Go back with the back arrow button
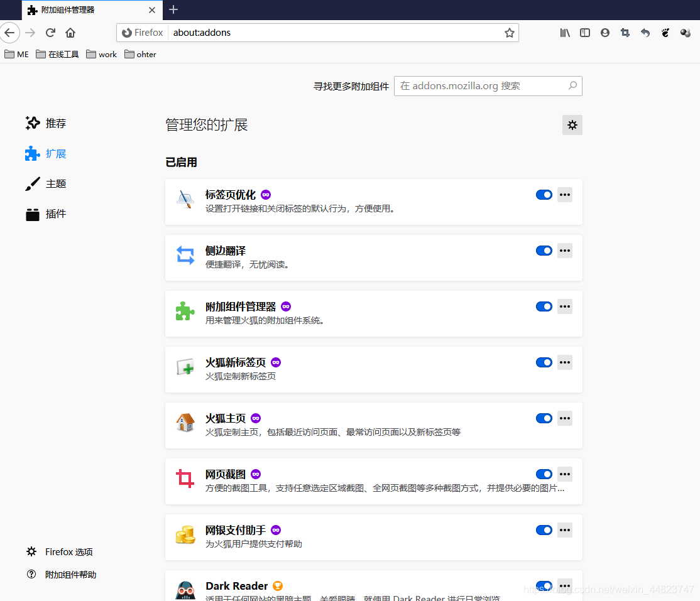This screenshot has width=700, height=601. pos(9,33)
